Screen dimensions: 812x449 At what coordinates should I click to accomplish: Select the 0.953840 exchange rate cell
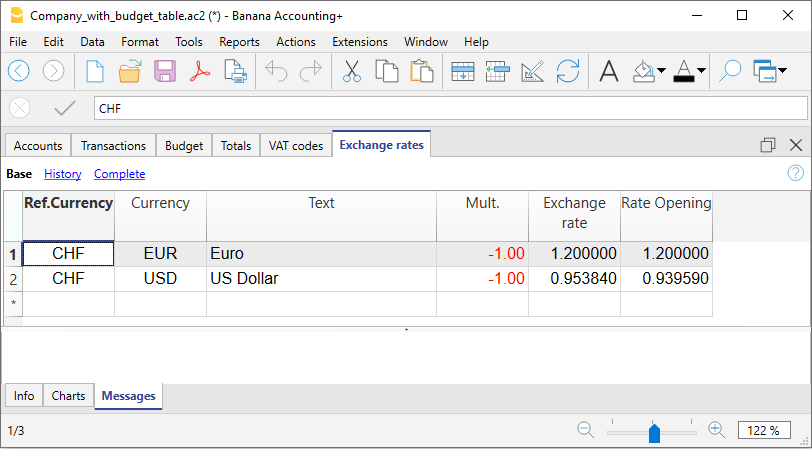pyautogui.click(x=574, y=279)
